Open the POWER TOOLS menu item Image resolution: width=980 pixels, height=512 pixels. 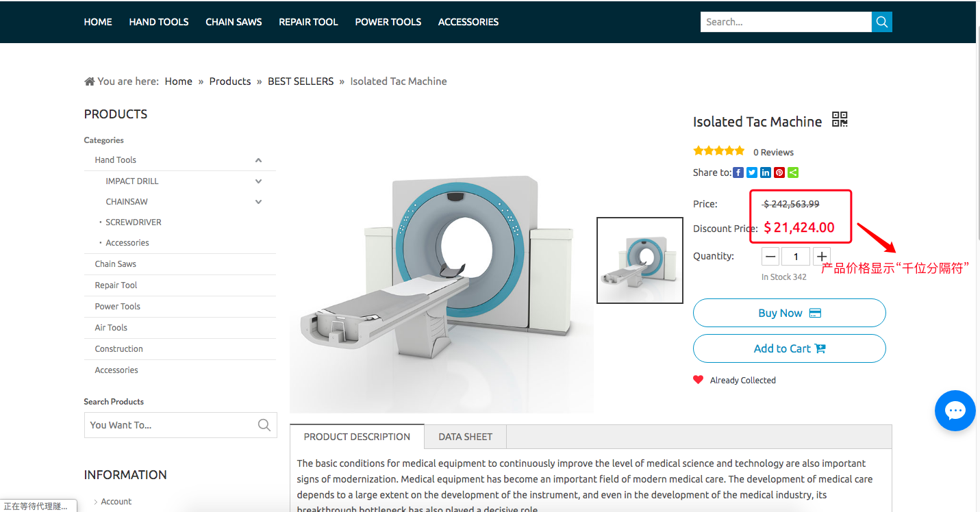pos(388,22)
